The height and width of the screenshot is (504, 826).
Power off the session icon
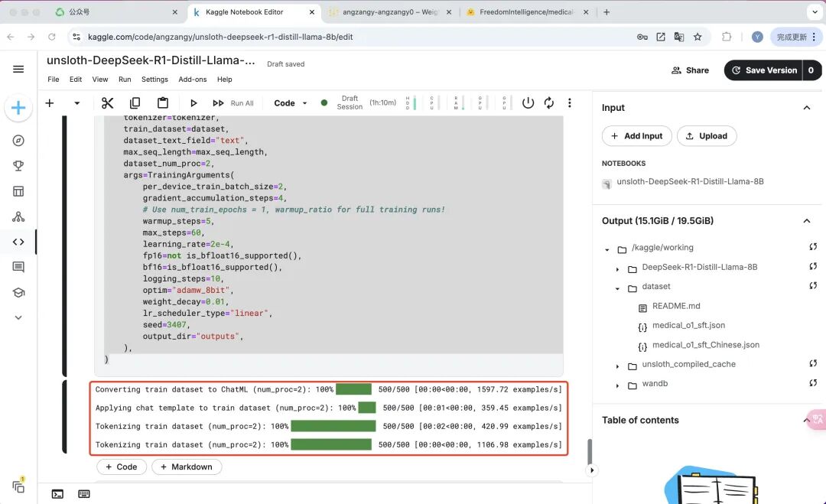[x=528, y=103]
